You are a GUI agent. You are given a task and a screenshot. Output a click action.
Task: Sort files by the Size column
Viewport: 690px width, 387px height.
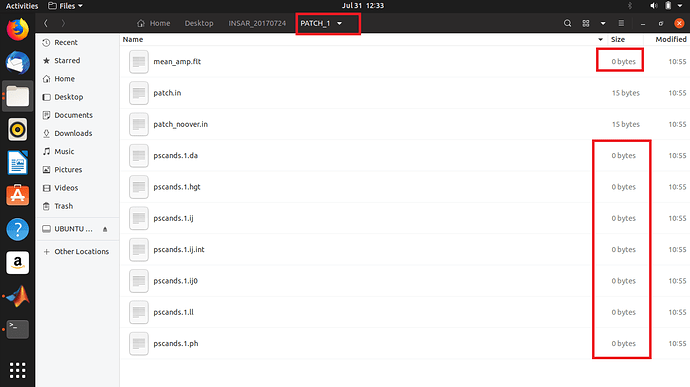pyautogui.click(x=618, y=39)
